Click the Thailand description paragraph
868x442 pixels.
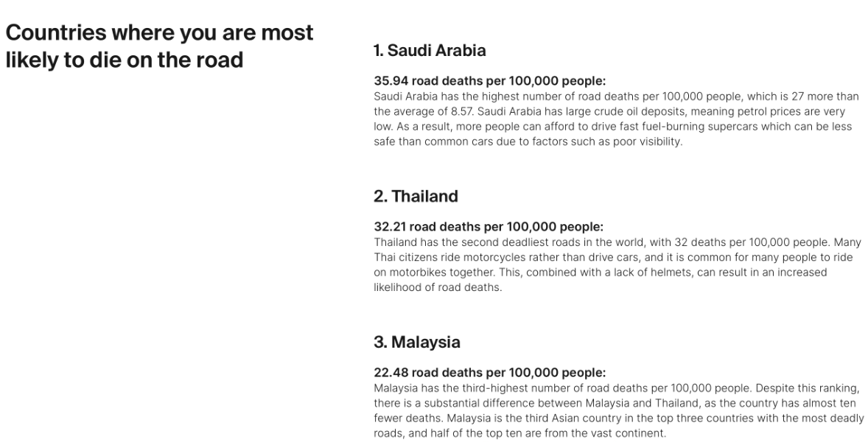[617, 265]
